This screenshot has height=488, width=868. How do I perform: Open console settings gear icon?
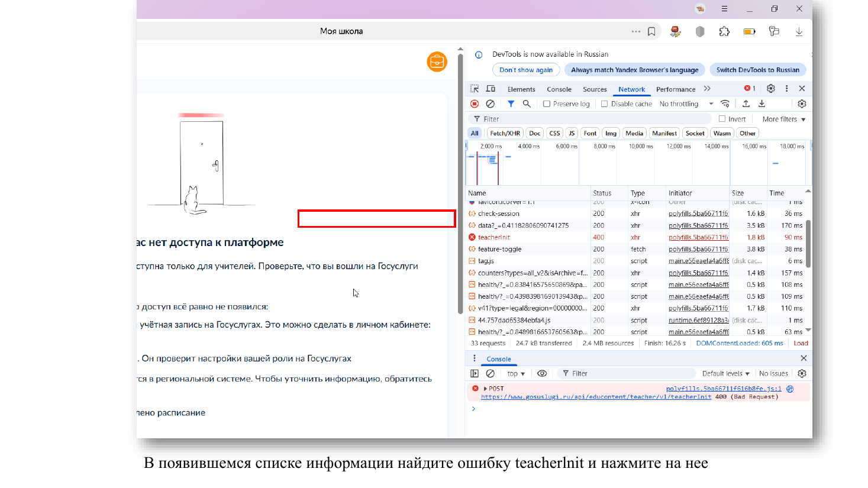click(802, 373)
